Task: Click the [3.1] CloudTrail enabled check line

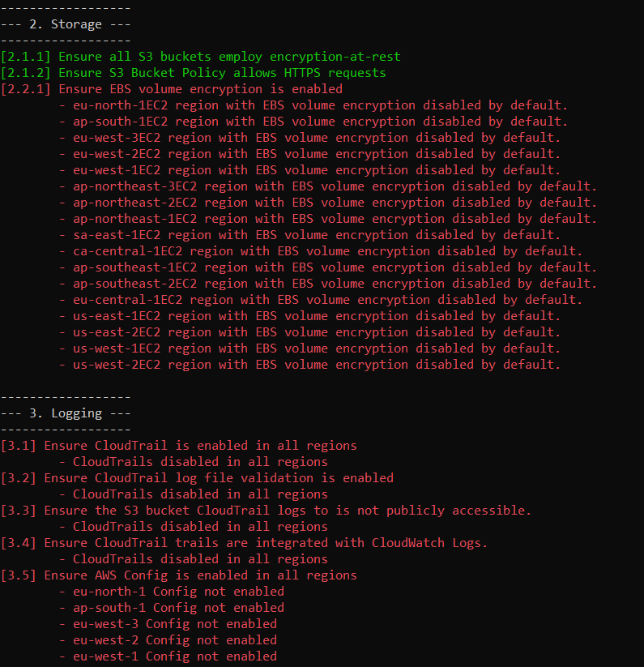Action: (179, 446)
